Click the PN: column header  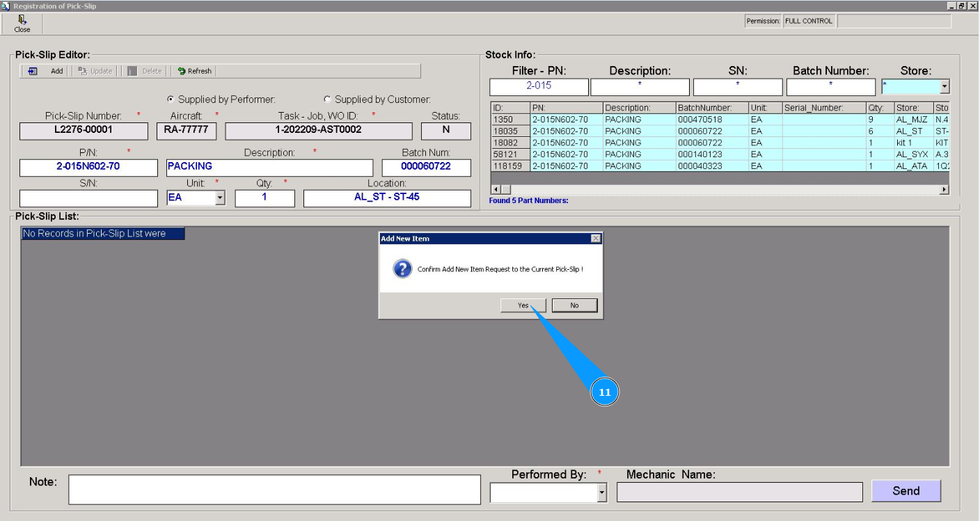[567, 108]
